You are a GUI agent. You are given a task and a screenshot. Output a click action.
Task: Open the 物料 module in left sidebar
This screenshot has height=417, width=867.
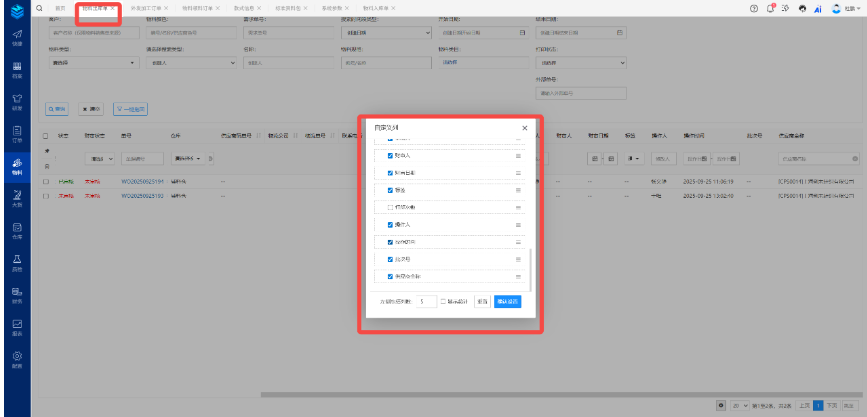coord(17,166)
